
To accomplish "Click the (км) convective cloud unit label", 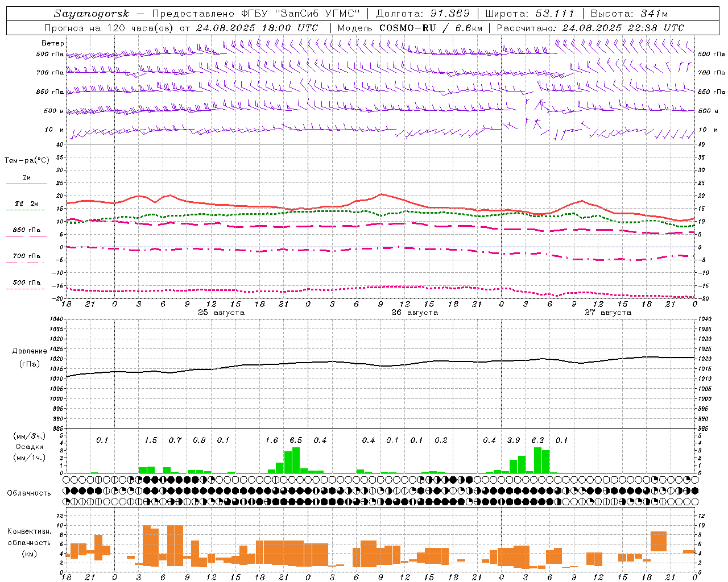I will [x=29, y=554].
